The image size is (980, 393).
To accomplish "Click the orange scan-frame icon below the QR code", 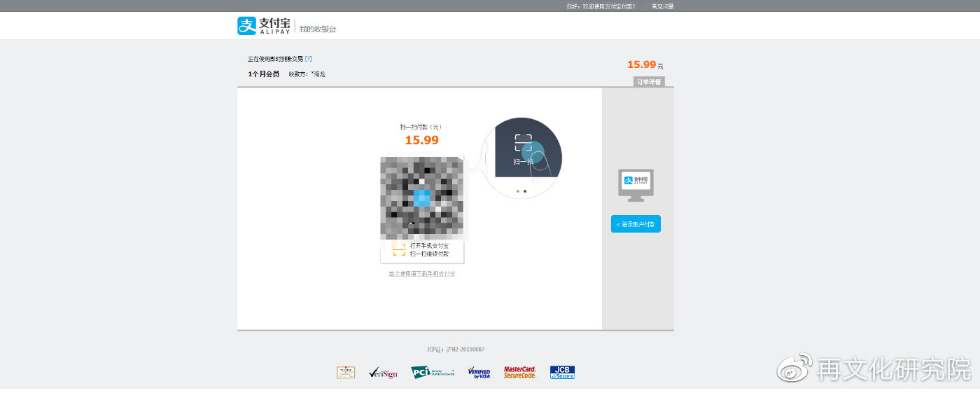I will tap(399, 250).
